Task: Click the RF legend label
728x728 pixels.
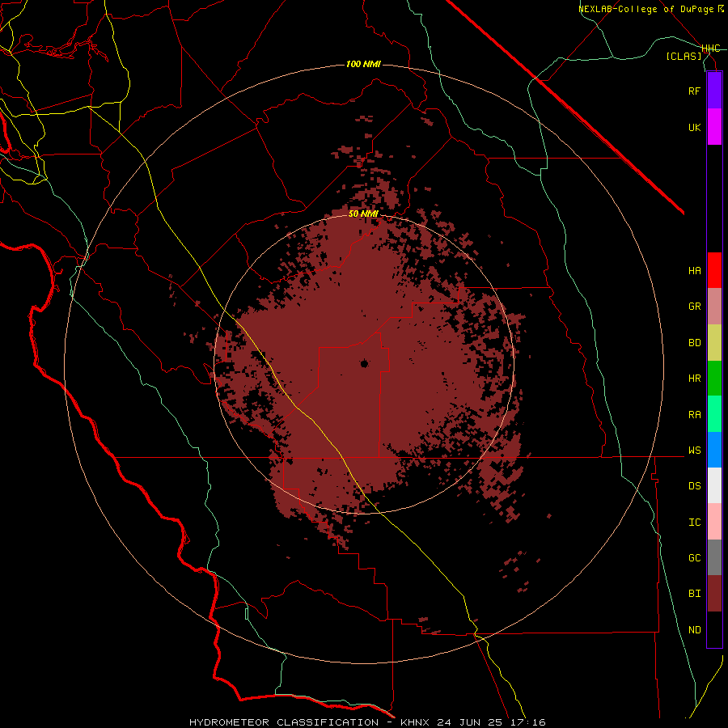Action: point(694,91)
